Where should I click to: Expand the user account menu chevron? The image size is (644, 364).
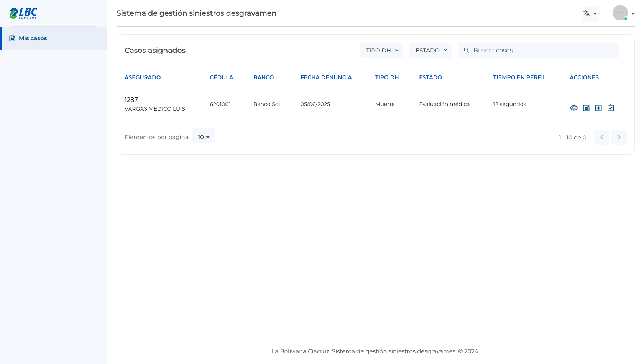click(x=633, y=13)
